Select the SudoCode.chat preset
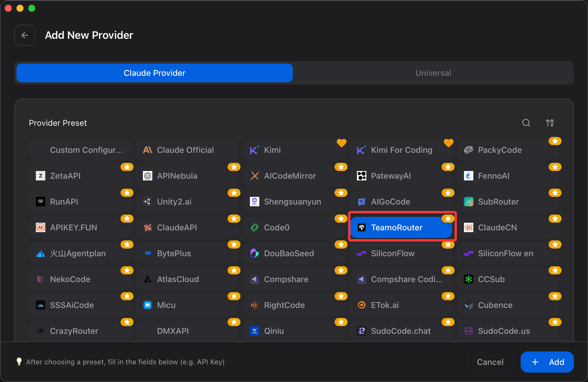 401,331
